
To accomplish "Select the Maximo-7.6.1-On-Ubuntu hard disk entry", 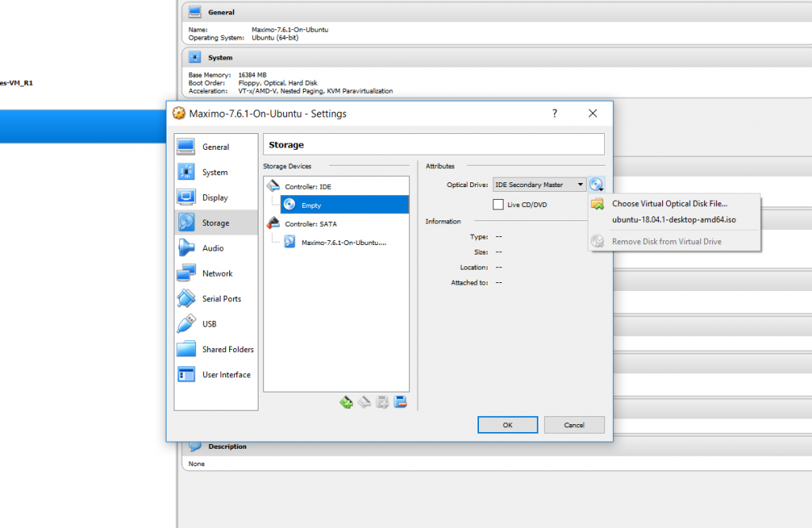I will (x=343, y=243).
